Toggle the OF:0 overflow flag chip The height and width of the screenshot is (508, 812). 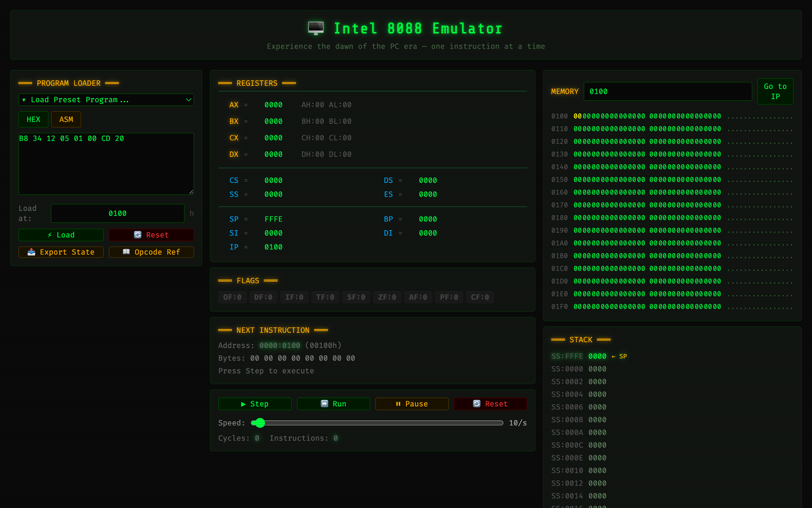click(x=232, y=297)
